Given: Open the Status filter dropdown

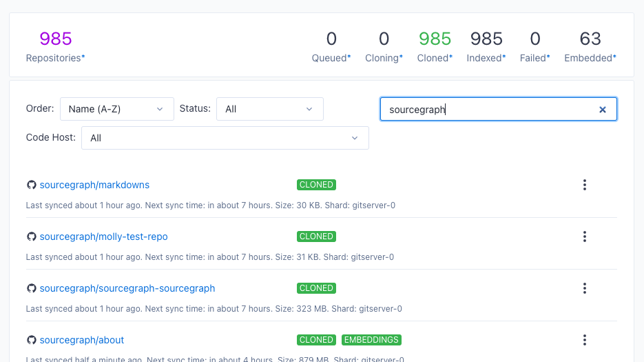Looking at the screenshot, I should (270, 109).
